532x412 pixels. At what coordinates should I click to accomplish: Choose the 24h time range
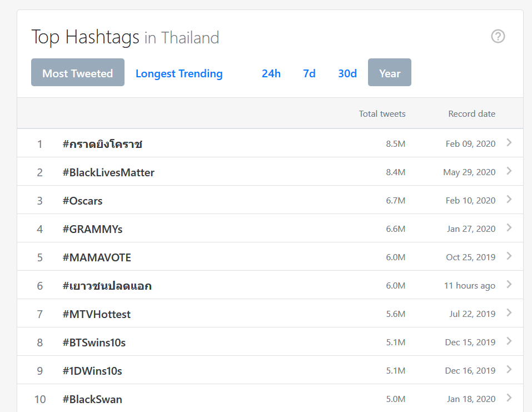271,73
